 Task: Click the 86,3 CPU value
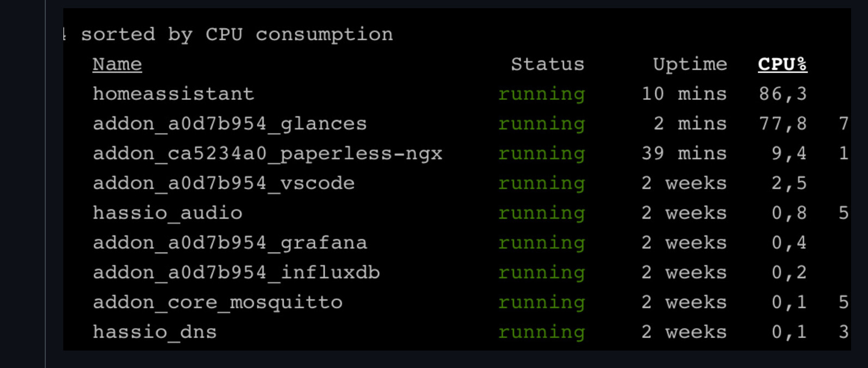[x=782, y=94]
